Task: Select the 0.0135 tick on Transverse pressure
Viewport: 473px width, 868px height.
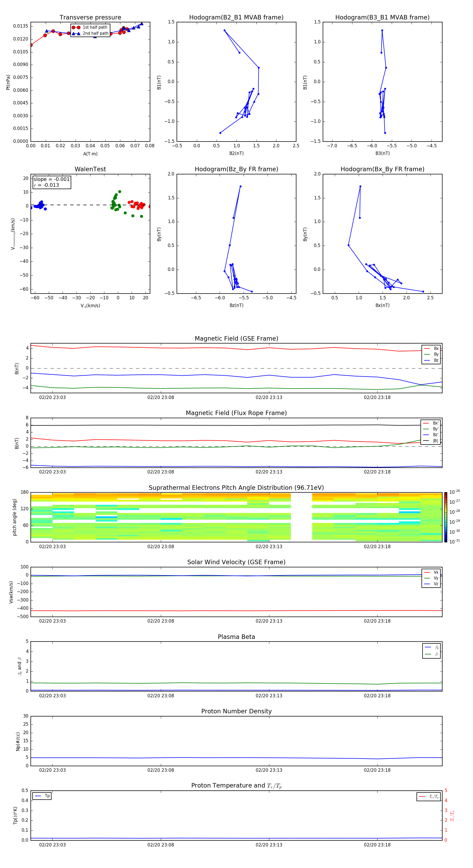Action: click(x=20, y=26)
